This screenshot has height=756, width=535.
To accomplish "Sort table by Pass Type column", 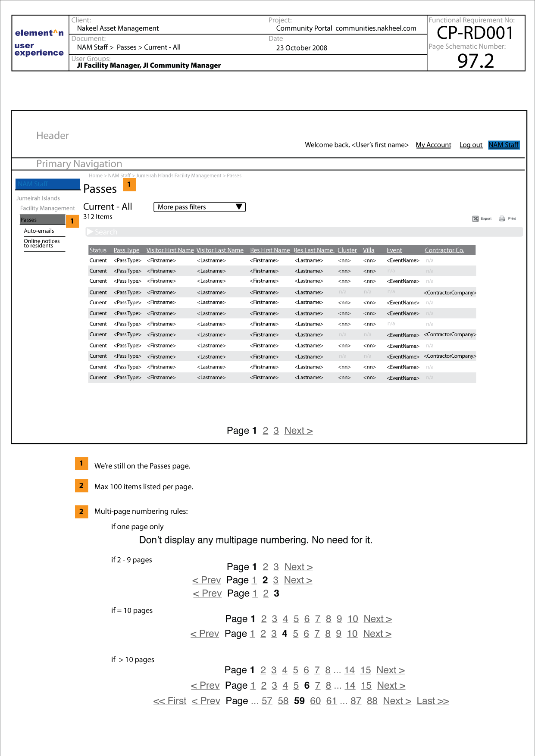I will [x=126, y=250].
